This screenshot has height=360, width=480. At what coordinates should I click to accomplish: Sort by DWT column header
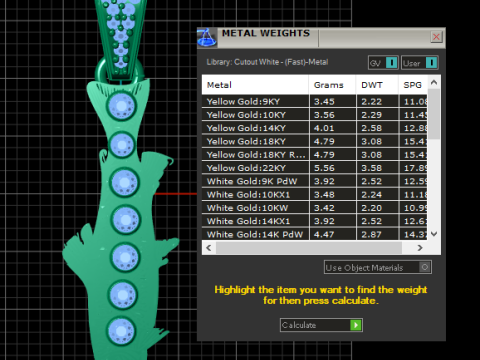coord(377,85)
